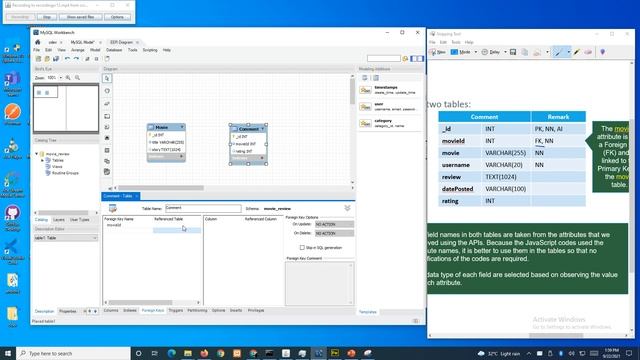640x360 pixels.
Task: Click the taskbar search box
Action: [x=73, y=353]
